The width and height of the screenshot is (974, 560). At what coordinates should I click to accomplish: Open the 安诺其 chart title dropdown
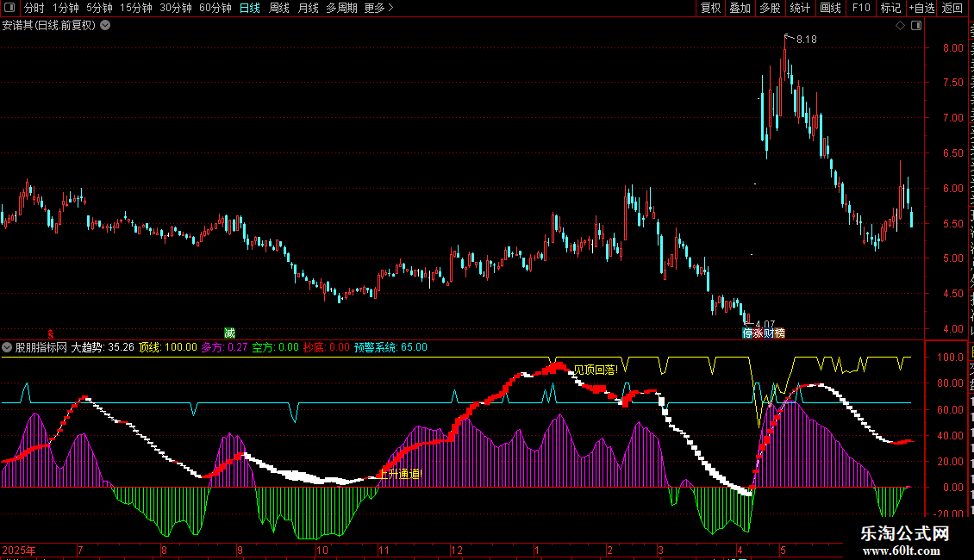pyautogui.click(x=106, y=26)
